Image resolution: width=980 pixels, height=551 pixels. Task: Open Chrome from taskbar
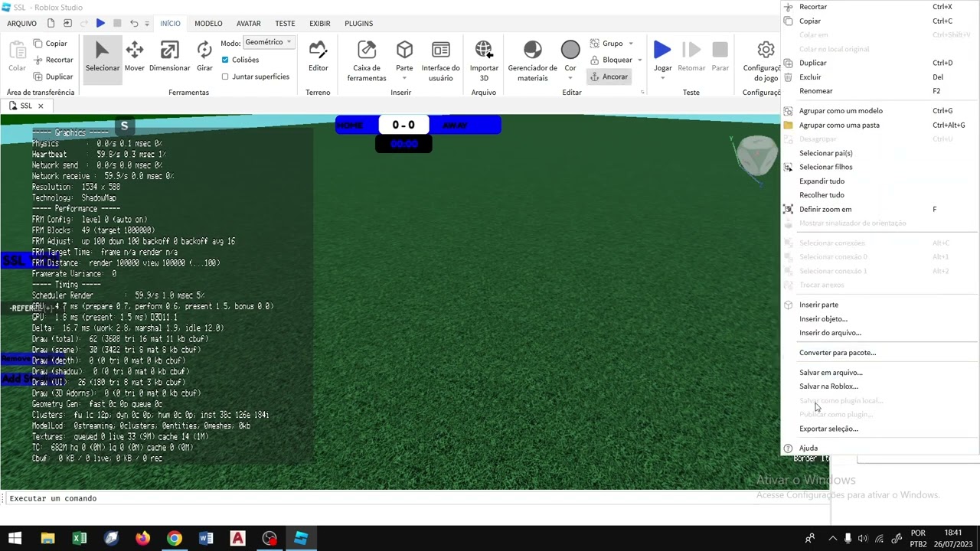coord(175,539)
